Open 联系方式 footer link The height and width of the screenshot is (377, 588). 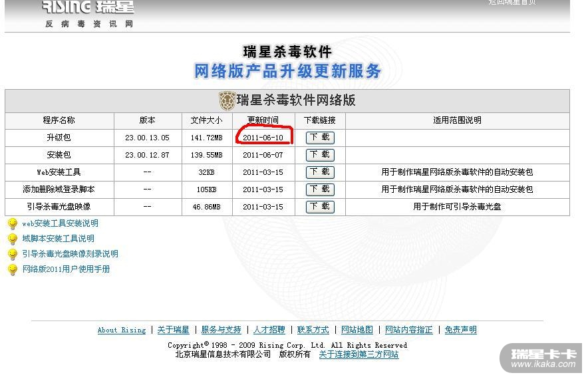[x=313, y=330]
